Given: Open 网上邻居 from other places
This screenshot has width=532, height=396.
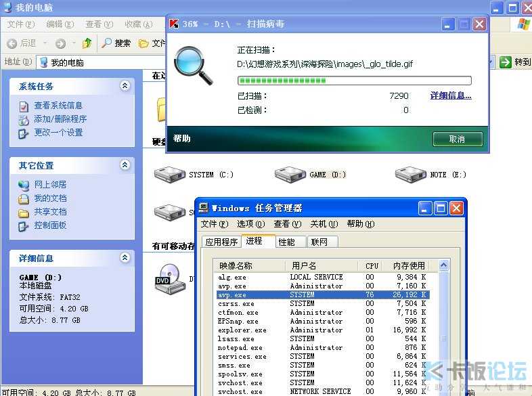Looking at the screenshot, I should point(50,185).
